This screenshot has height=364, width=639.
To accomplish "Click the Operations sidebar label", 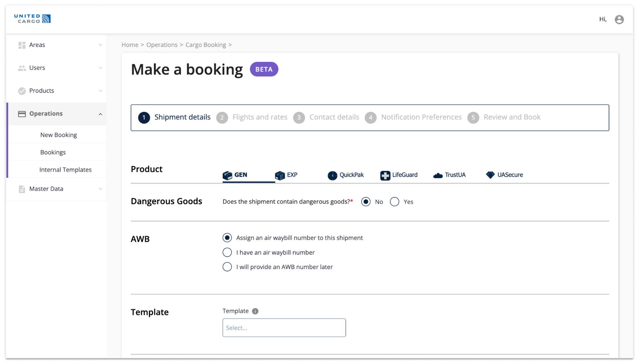I will pyautogui.click(x=46, y=114).
